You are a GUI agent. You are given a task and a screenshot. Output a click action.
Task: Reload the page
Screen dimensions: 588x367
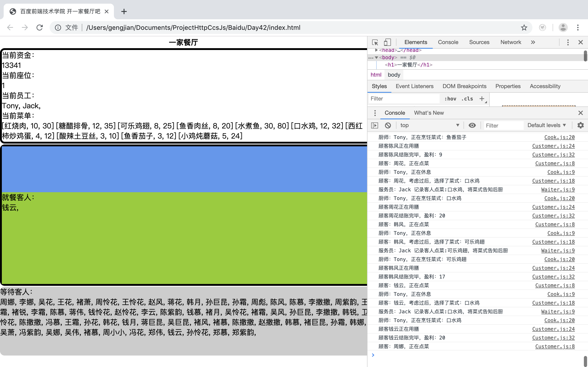click(x=40, y=28)
